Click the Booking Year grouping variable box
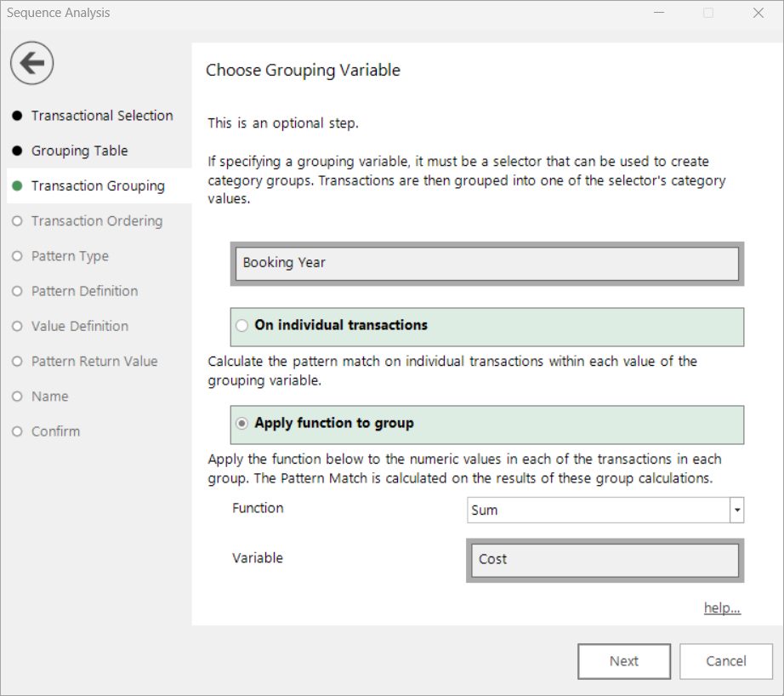Viewport: 784px width, 696px height. coord(487,264)
